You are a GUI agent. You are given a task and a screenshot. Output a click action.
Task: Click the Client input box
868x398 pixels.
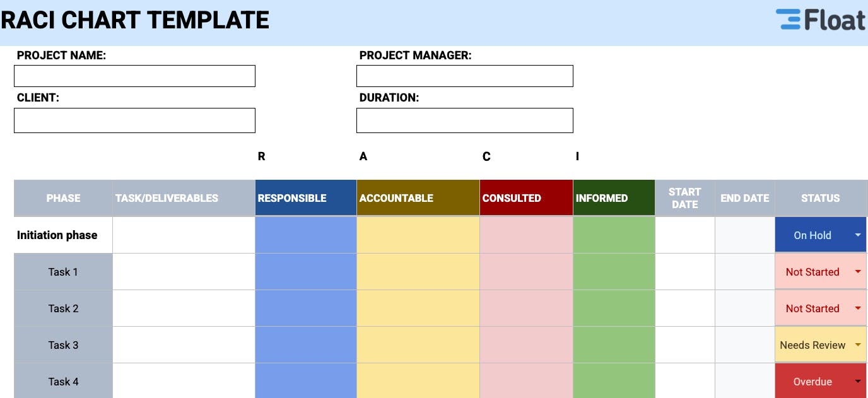pos(134,120)
